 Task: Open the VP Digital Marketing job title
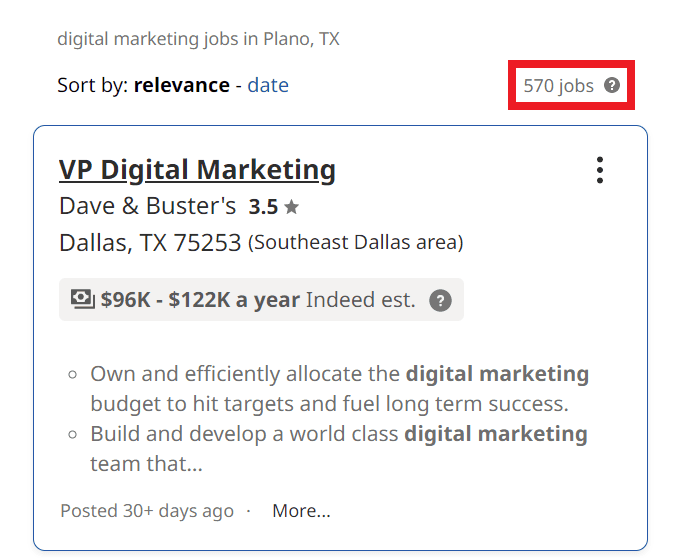197,170
